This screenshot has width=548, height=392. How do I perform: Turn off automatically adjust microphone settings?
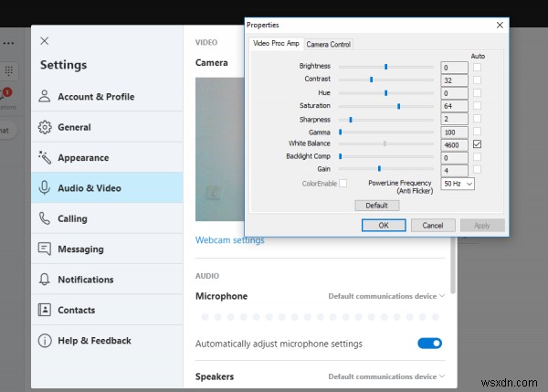[x=429, y=344]
